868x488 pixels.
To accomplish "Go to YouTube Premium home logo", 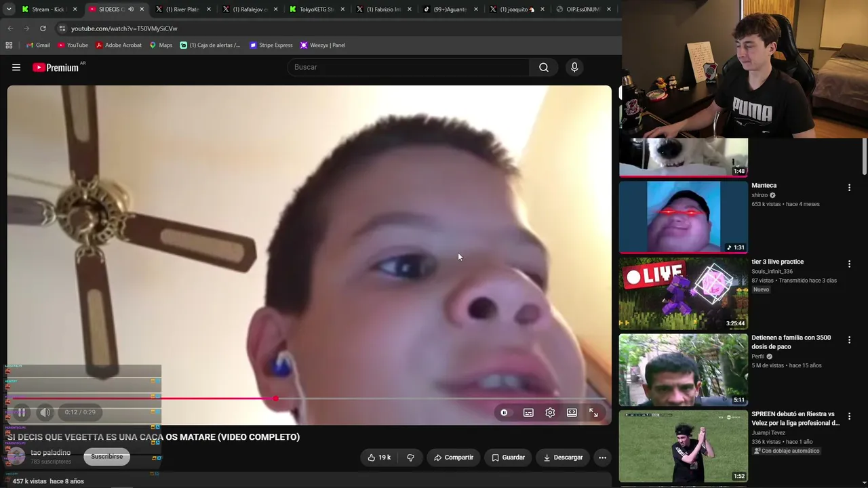I will point(56,67).
